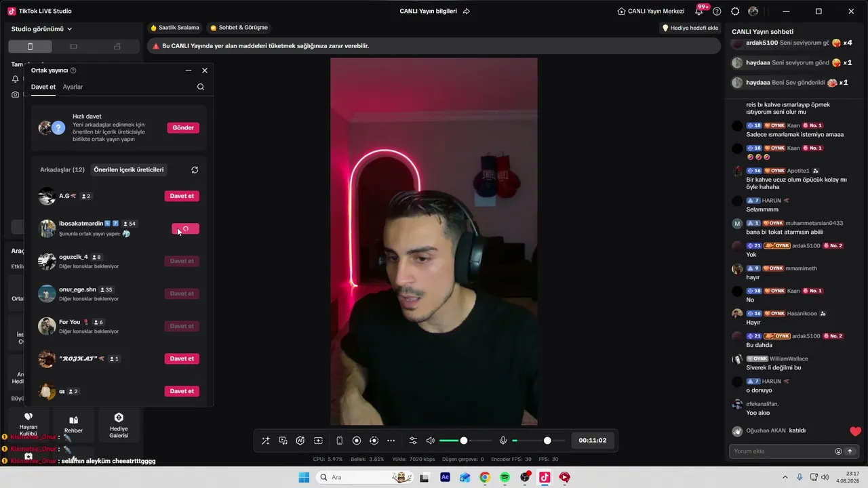Click the record button in control bar
This screenshot has height=488, width=868.
[357, 441]
